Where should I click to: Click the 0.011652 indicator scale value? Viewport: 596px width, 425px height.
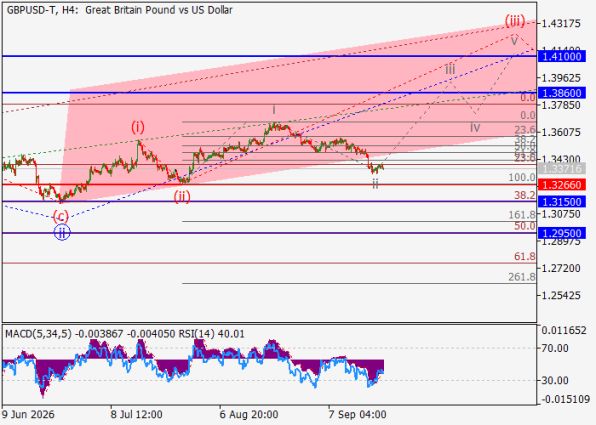[x=564, y=331]
